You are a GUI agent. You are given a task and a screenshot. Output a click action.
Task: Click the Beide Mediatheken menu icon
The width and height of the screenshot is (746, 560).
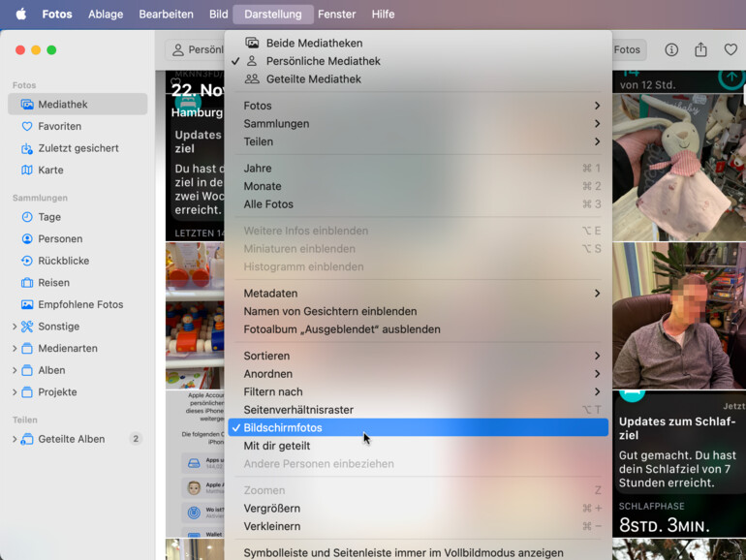[252, 43]
